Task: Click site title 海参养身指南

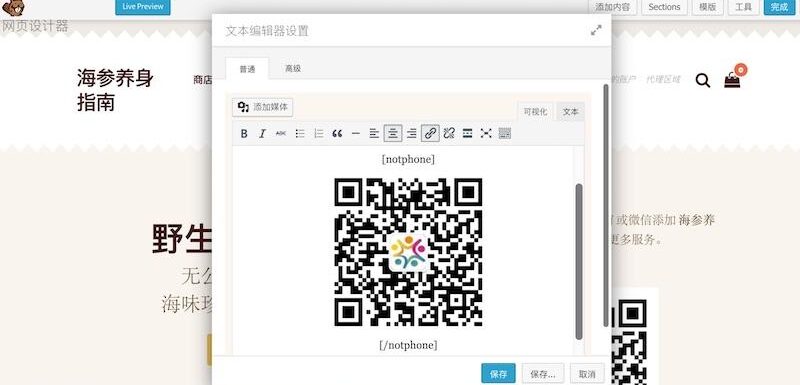Action: point(115,91)
